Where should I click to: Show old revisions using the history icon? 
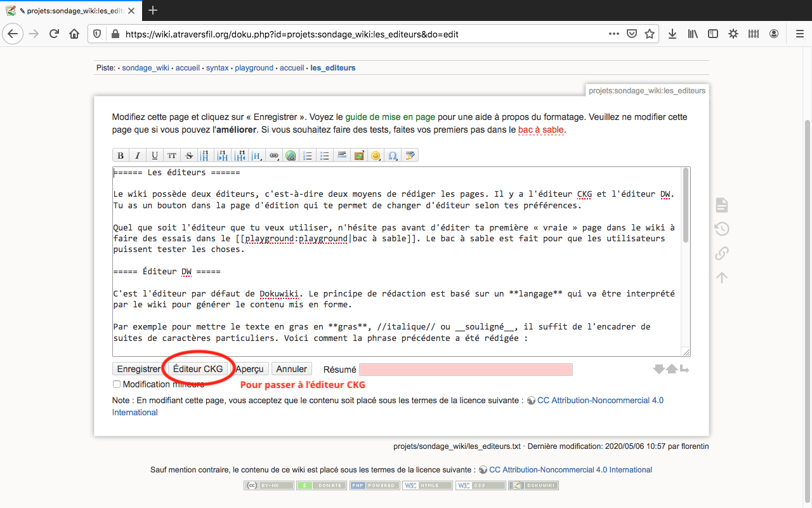pyautogui.click(x=722, y=229)
